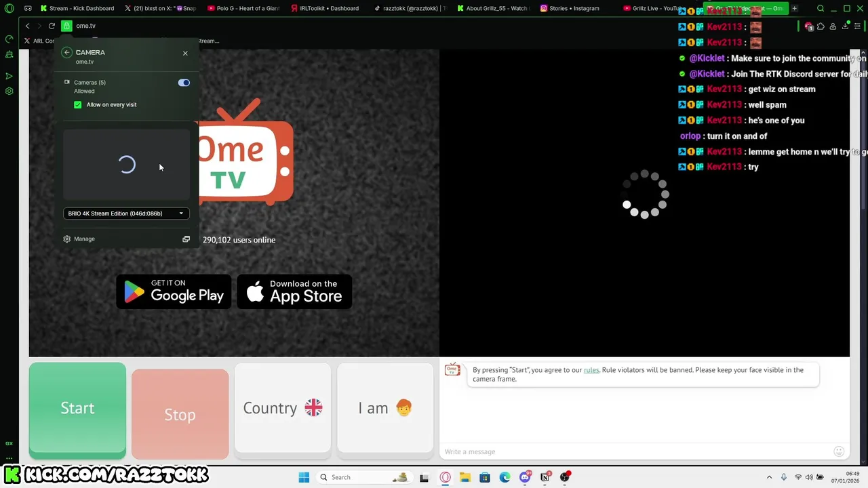Viewport: 868px width, 488px height.
Task: Open File Explorer from the taskbar
Action: (465, 477)
